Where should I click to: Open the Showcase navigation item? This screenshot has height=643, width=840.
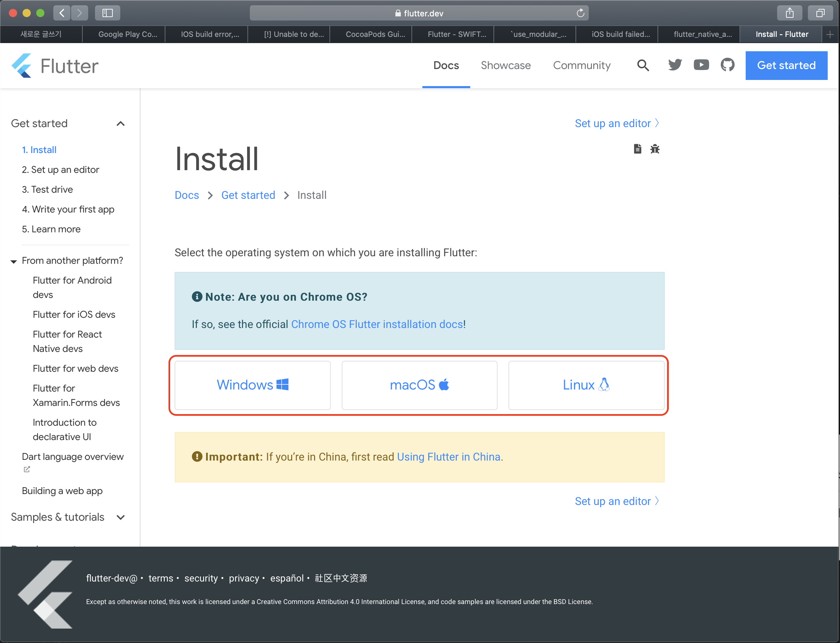click(505, 66)
